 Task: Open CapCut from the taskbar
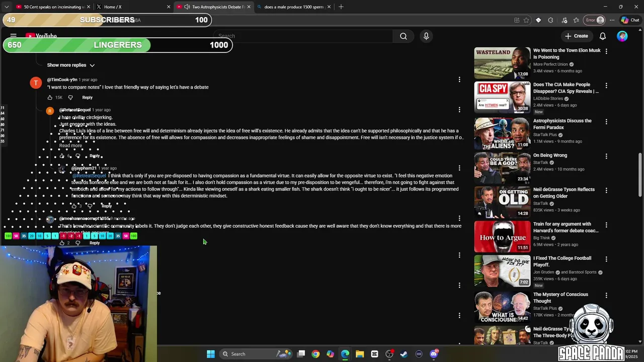(374, 354)
